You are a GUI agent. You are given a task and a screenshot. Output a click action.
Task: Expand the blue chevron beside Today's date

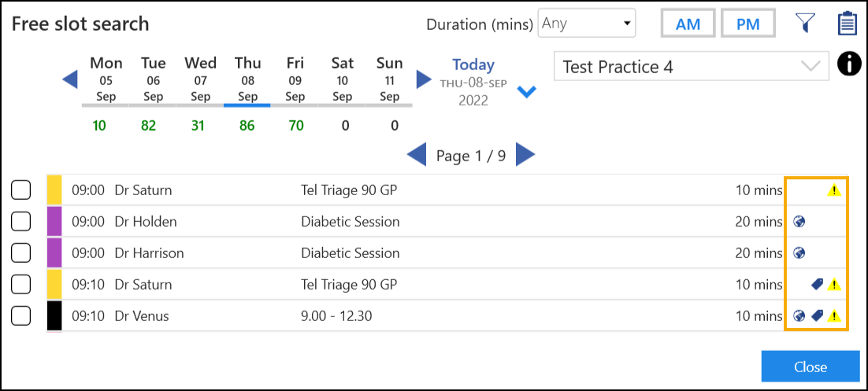click(x=526, y=92)
